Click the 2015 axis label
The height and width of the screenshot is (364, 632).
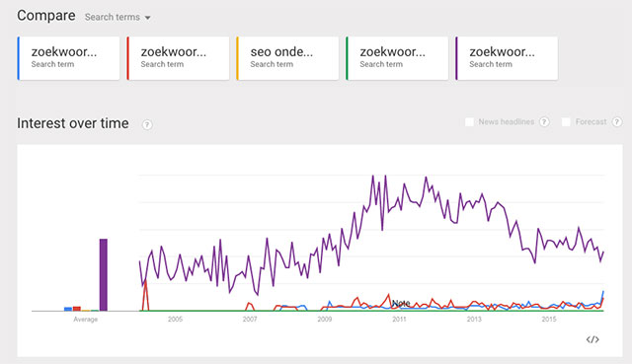(549, 320)
